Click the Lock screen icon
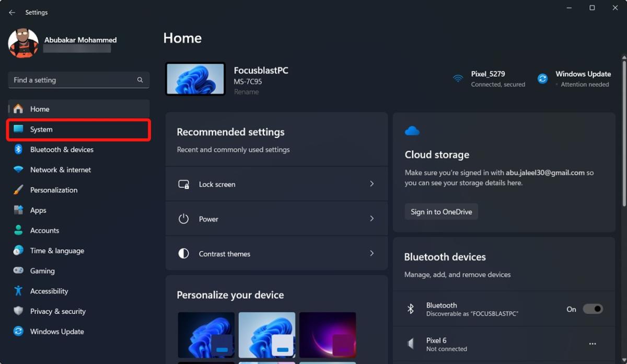Viewport: 627px width, 364px height. click(183, 184)
